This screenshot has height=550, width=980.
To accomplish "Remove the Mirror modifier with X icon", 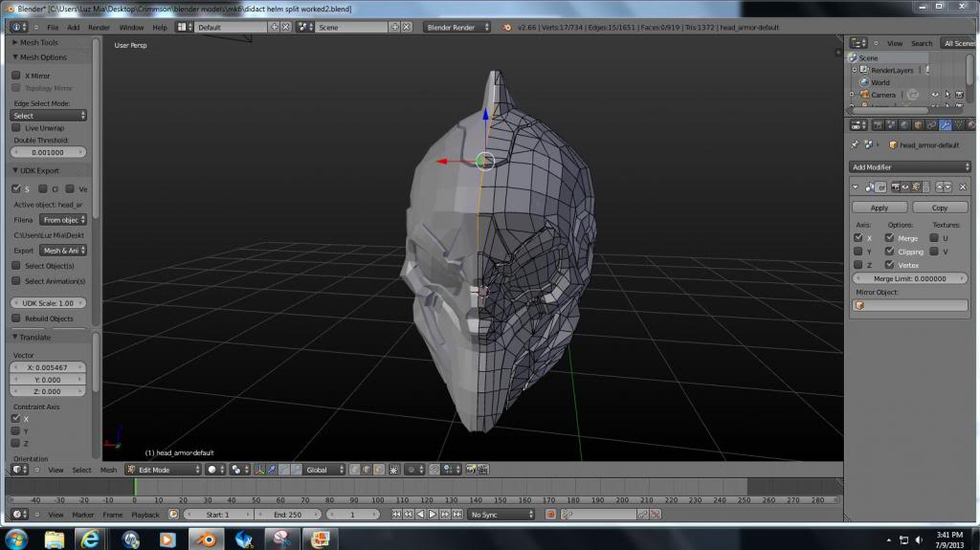I will 963,187.
